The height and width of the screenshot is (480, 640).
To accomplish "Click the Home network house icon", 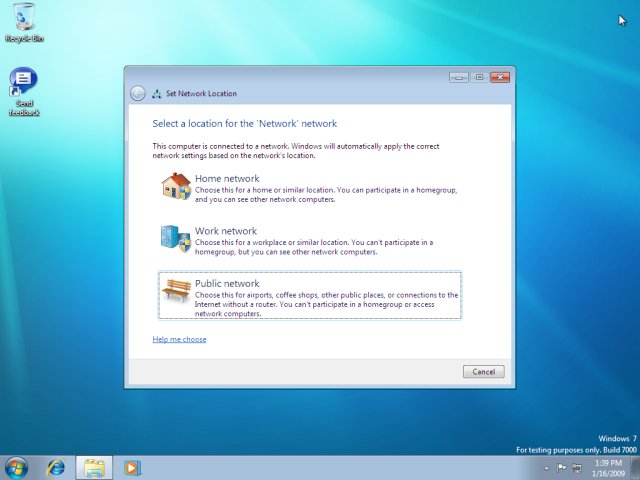I will [x=176, y=186].
